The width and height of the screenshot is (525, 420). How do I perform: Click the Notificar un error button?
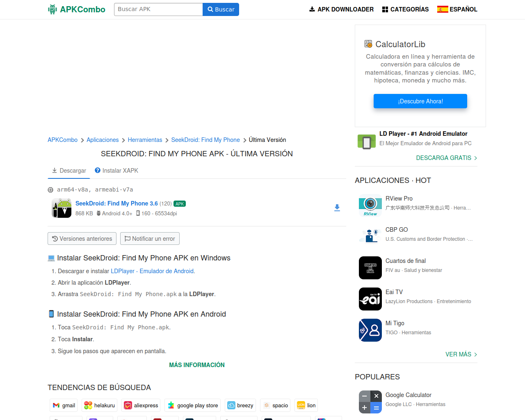150,239
